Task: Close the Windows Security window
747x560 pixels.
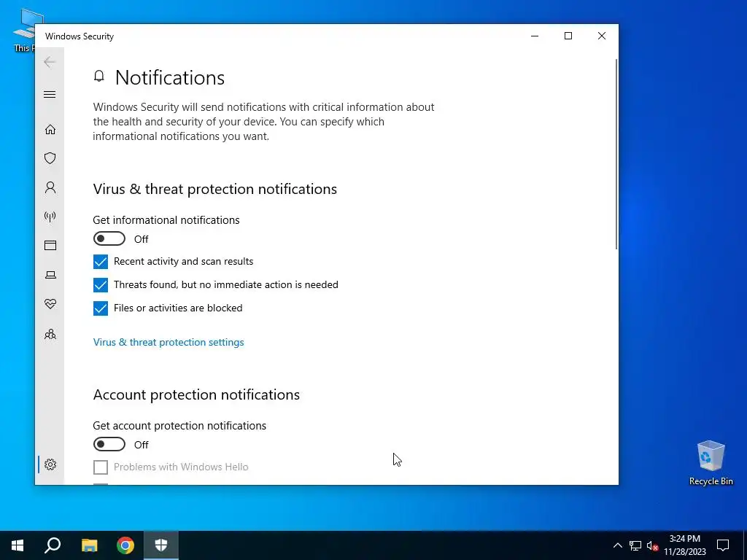Action: click(x=602, y=36)
